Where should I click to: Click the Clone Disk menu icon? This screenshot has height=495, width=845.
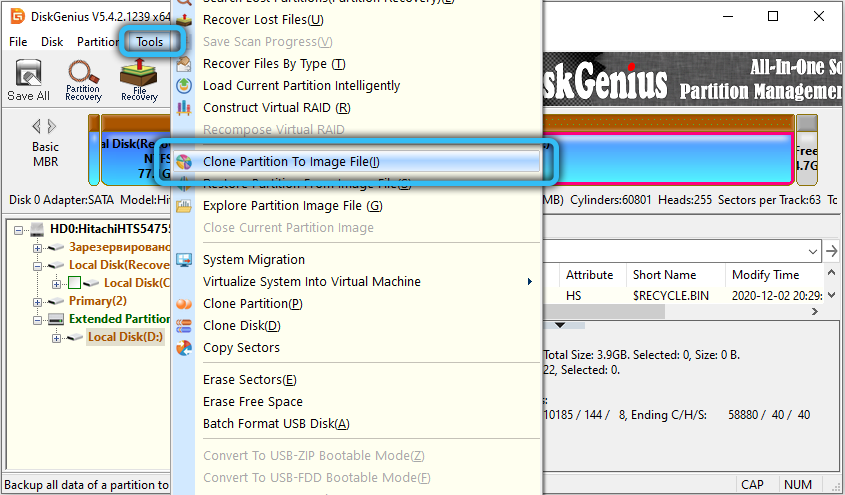(x=184, y=326)
